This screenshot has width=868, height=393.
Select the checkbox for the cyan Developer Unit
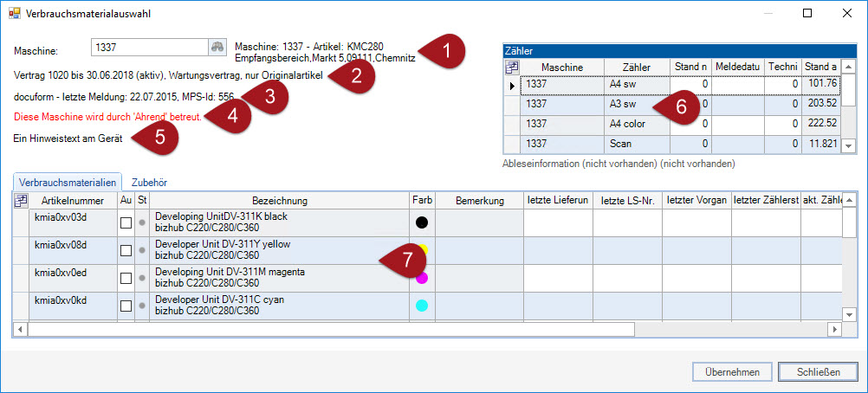coord(126,306)
